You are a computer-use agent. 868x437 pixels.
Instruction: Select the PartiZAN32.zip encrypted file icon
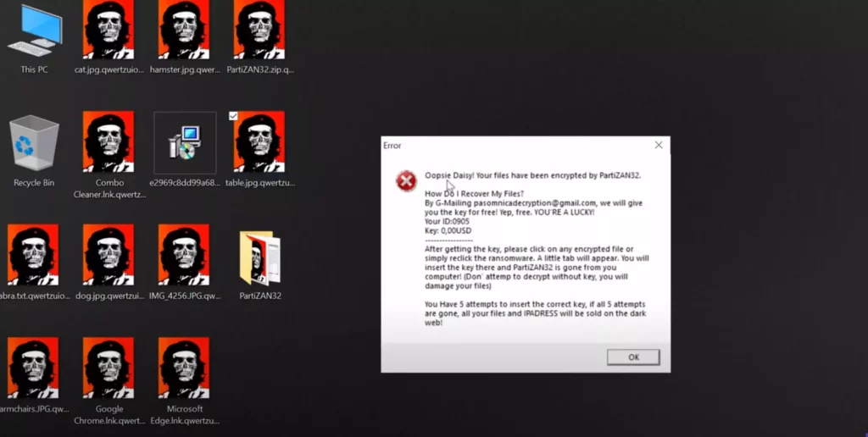click(x=259, y=29)
